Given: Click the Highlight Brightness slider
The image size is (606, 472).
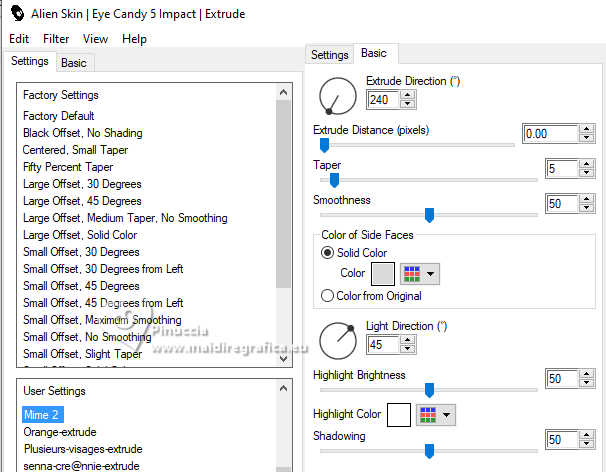Looking at the screenshot, I should (x=429, y=390).
